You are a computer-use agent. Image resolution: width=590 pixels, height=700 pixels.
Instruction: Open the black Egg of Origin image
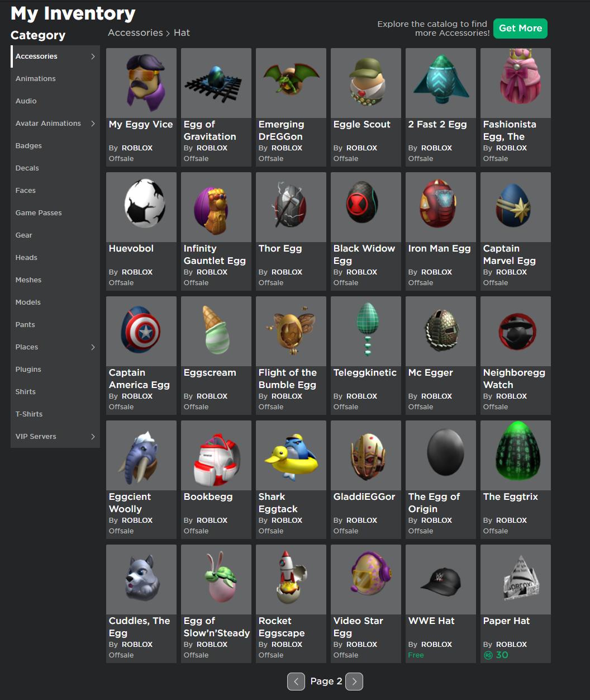pyautogui.click(x=441, y=455)
